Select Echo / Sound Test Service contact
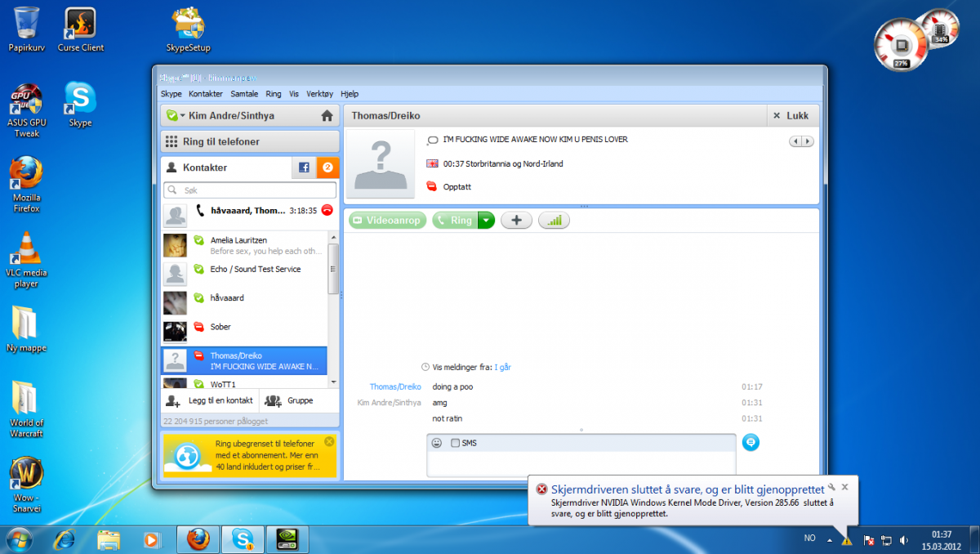The height and width of the screenshot is (554, 980). pyautogui.click(x=243, y=274)
